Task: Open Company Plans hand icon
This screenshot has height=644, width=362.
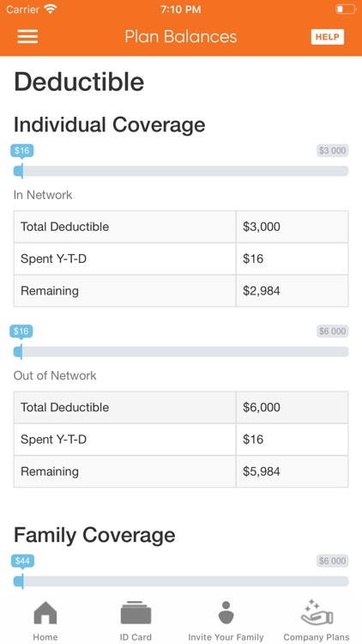Action: pos(316,612)
